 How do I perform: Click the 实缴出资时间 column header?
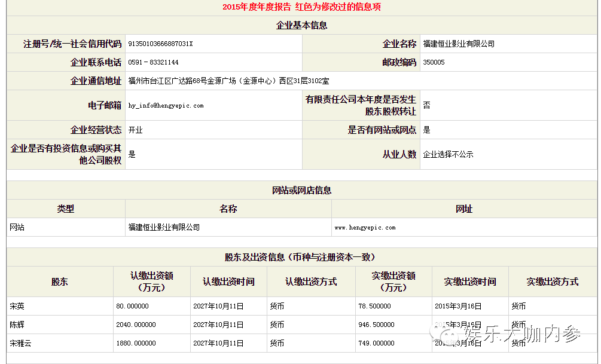470,282
